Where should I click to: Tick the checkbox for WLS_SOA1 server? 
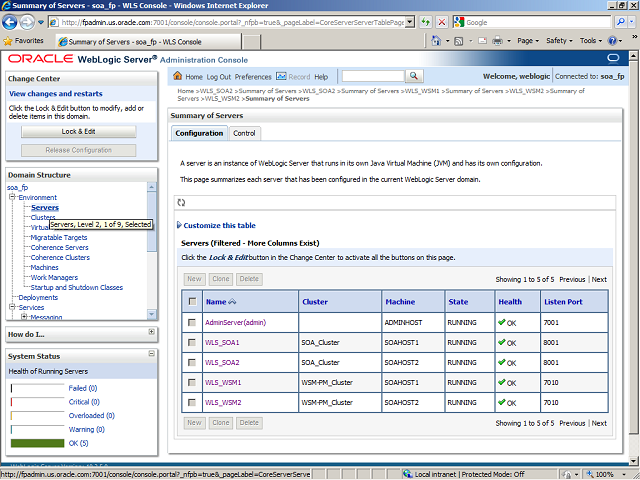click(192, 342)
